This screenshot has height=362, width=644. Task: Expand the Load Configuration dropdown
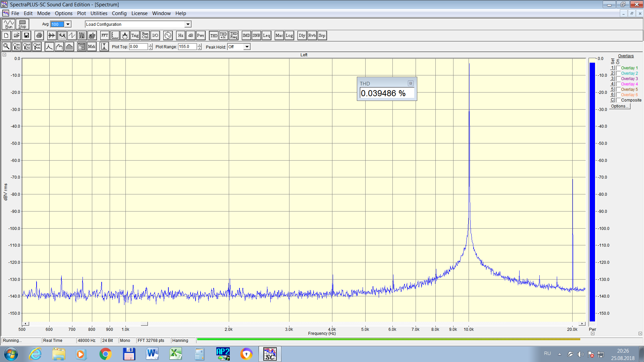point(188,24)
